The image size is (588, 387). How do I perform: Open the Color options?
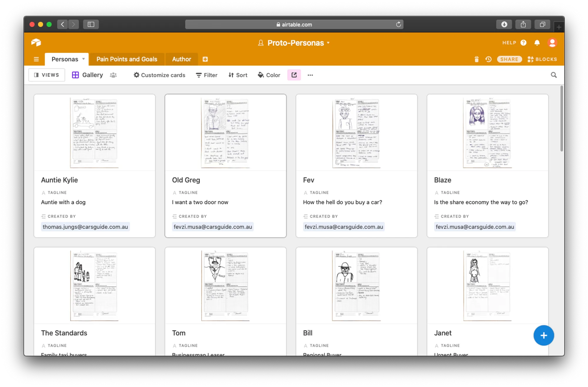coord(269,75)
